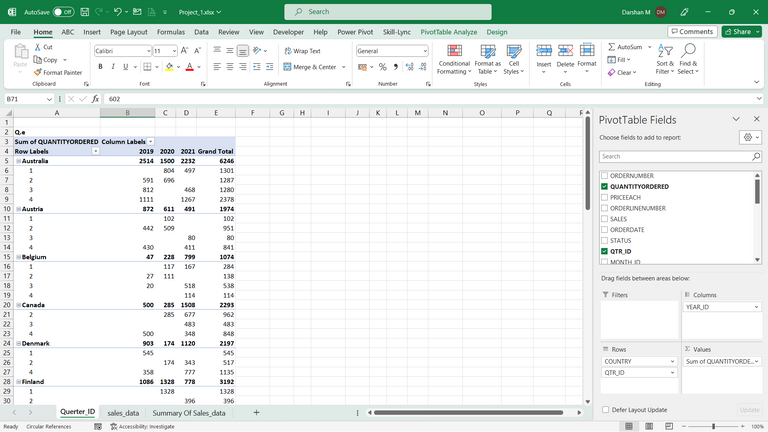Add a new sheet with plus button
This screenshot has height=432, width=768.
[256, 412]
